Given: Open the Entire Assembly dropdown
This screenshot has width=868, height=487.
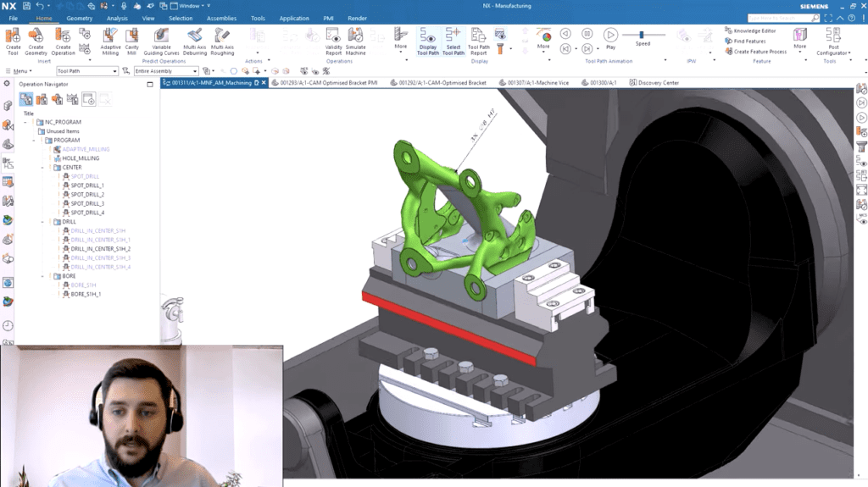Looking at the screenshot, I should [166, 71].
